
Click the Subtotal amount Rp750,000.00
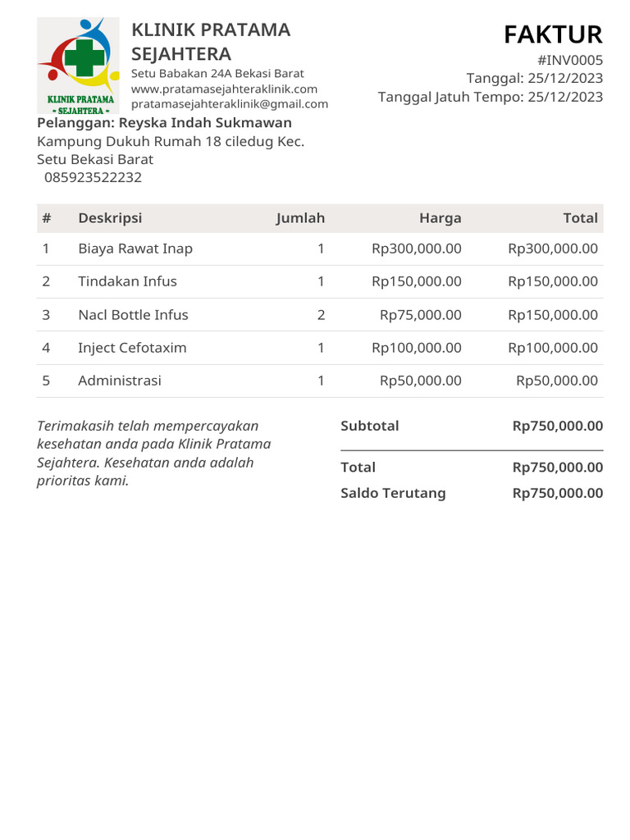557,426
